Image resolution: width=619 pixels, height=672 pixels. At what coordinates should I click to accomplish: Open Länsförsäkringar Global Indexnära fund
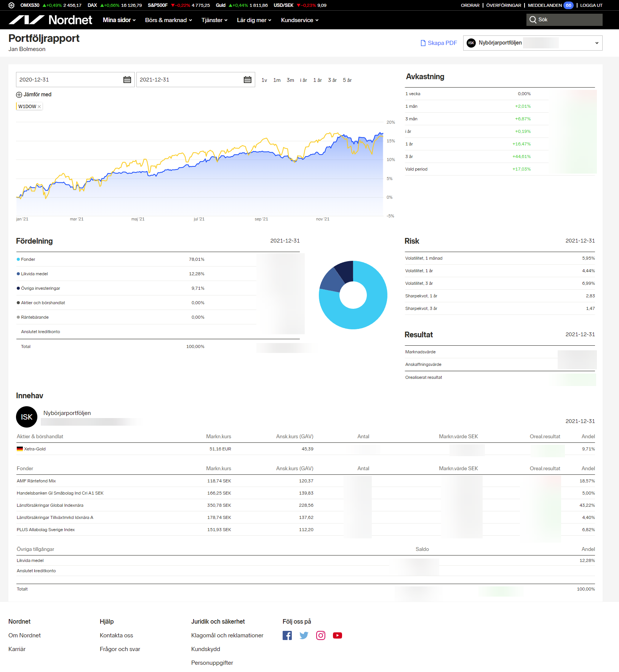click(x=50, y=505)
